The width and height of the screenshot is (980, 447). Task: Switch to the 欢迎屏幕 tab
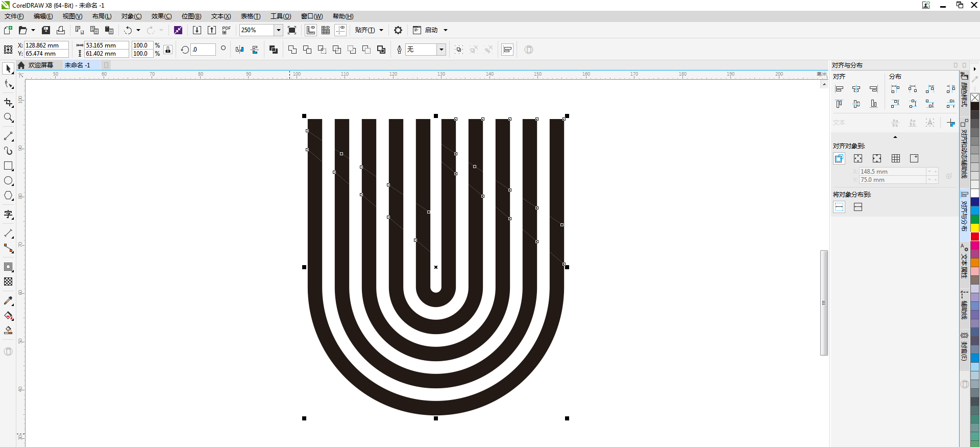click(40, 65)
